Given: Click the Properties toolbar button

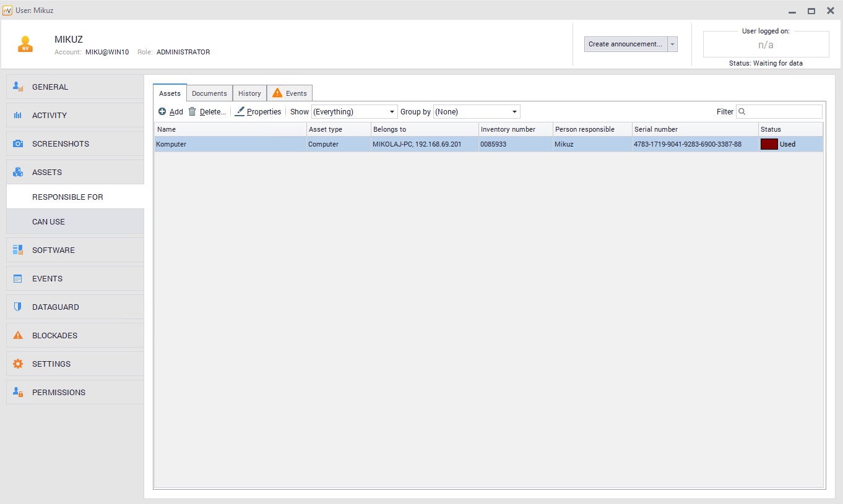Looking at the screenshot, I should (x=258, y=112).
